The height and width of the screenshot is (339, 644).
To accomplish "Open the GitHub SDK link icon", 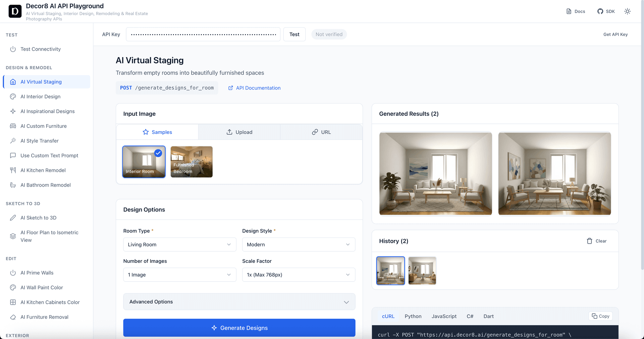I will [x=600, y=11].
